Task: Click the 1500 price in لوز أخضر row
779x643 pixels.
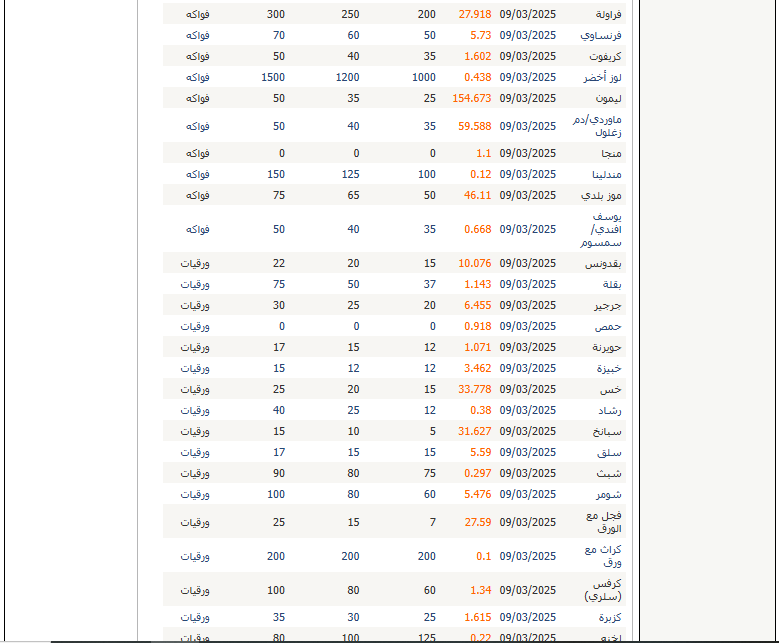Action: point(273,77)
